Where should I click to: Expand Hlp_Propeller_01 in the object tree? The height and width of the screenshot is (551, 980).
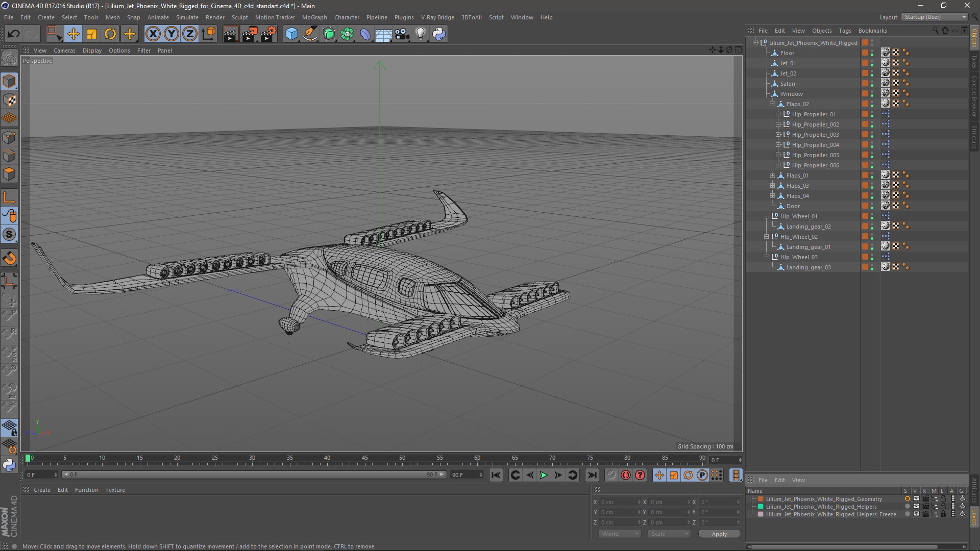(x=778, y=114)
